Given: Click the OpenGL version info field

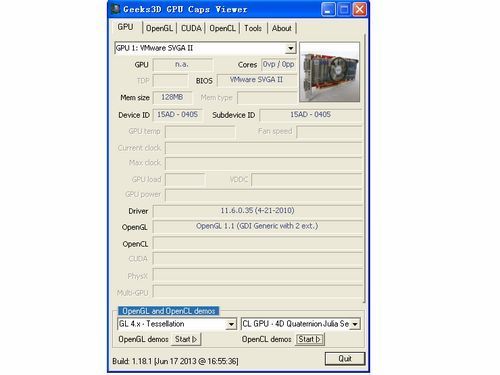Looking at the screenshot, I should point(257,227).
